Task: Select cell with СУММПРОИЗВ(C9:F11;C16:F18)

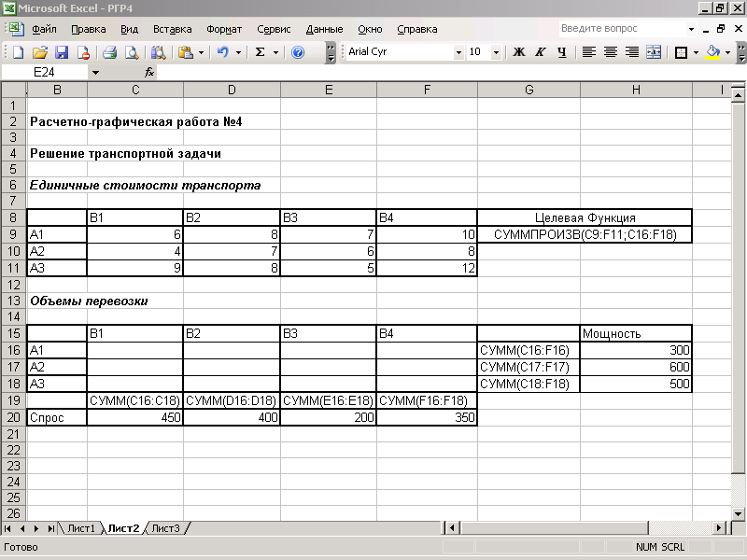Action: pyautogui.click(x=585, y=234)
